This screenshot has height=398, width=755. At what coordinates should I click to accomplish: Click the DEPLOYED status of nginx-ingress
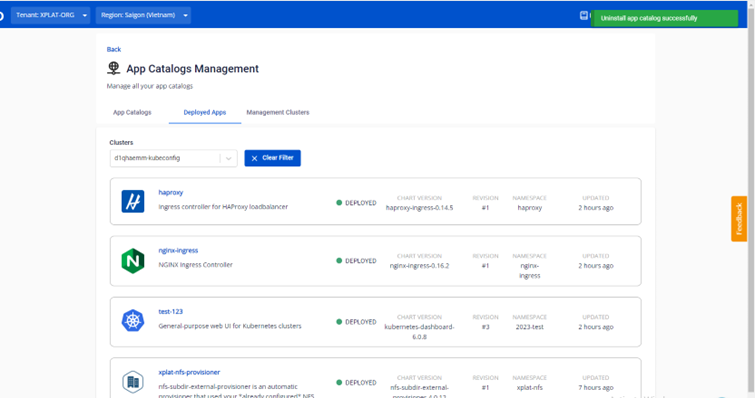tap(356, 260)
